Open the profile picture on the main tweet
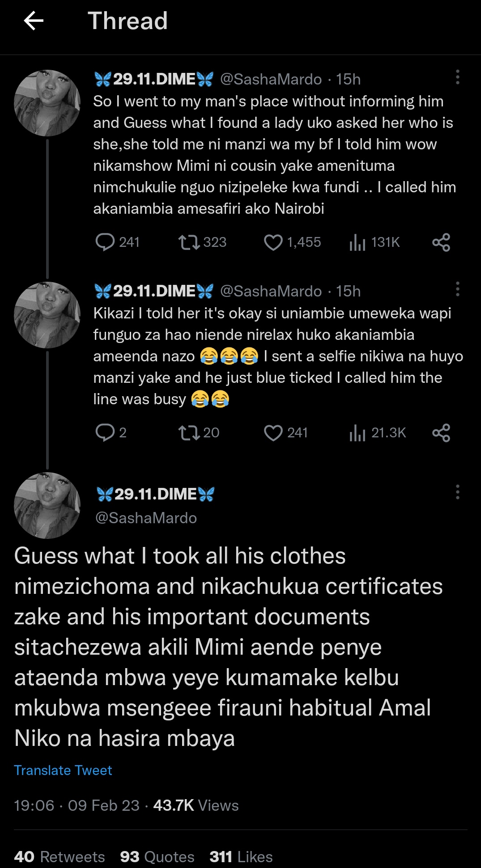481x868 pixels. 47,505
